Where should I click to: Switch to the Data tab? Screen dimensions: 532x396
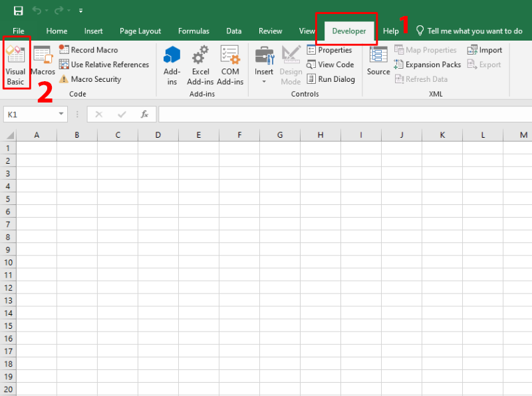(x=234, y=31)
